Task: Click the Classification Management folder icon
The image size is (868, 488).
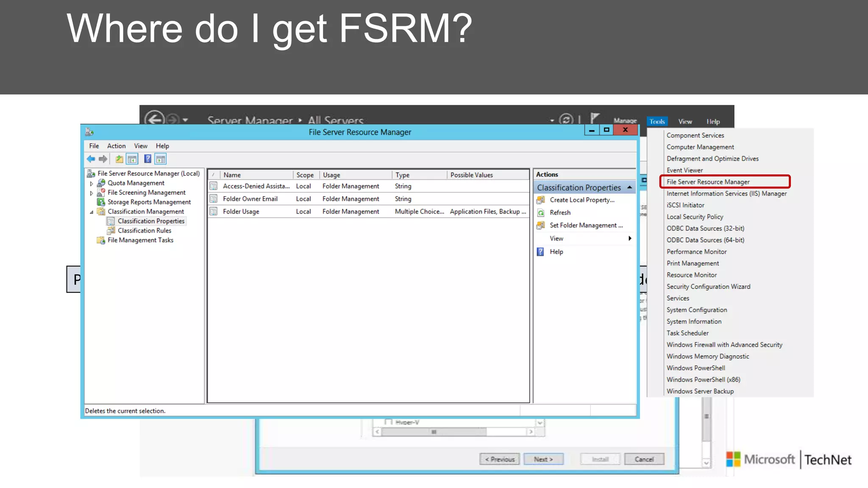Action: (x=101, y=211)
